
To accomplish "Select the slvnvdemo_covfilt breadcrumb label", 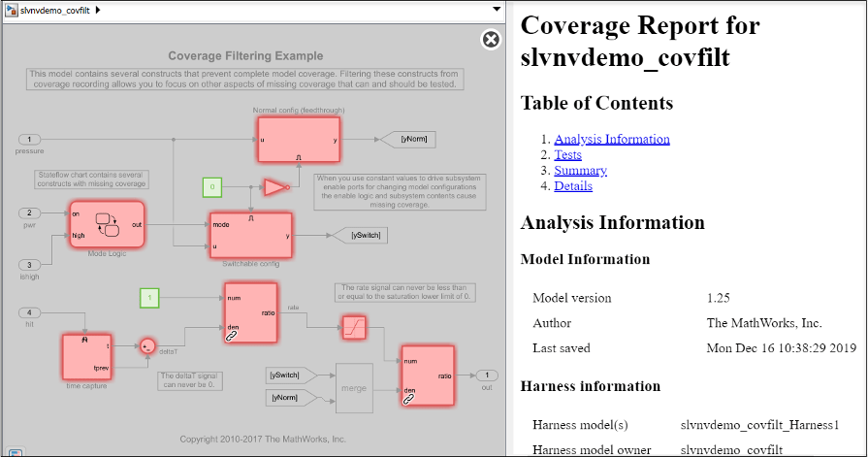I will click(x=55, y=11).
